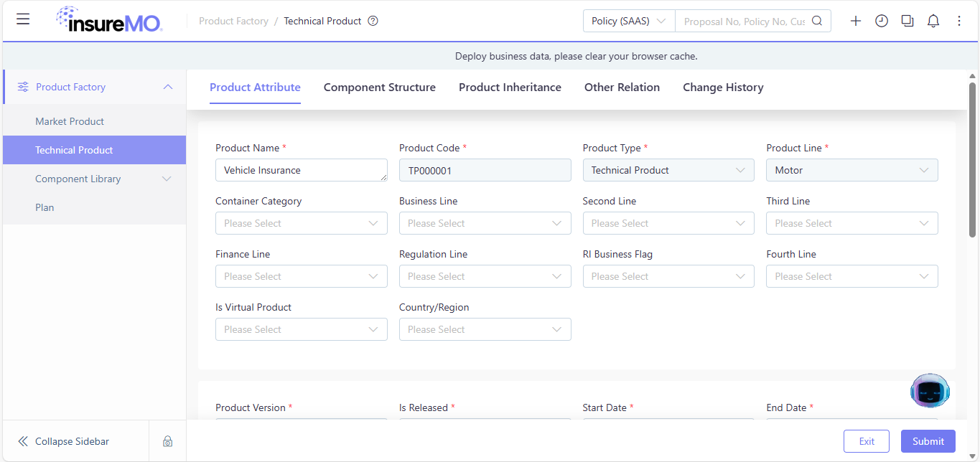This screenshot has height=462, width=980.
Task: Open the Second Line dropdown
Action: [x=668, y=223]
